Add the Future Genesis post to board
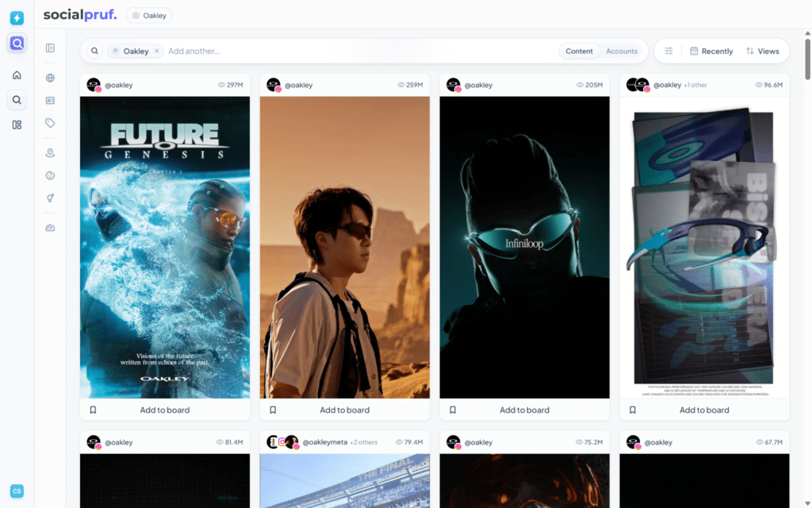The image size is (812, 508). (165, 410)
